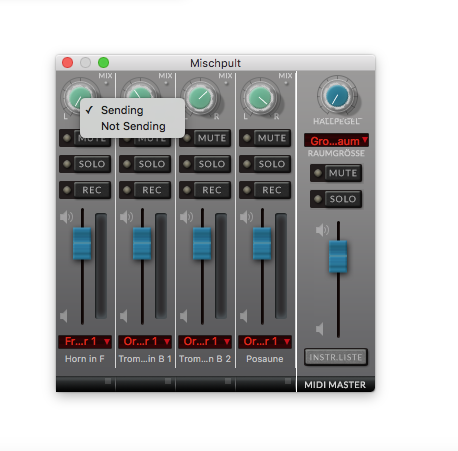Click the quiet speaker icon on MIDI Master
458x451 pixels.
tap(320, 329)
